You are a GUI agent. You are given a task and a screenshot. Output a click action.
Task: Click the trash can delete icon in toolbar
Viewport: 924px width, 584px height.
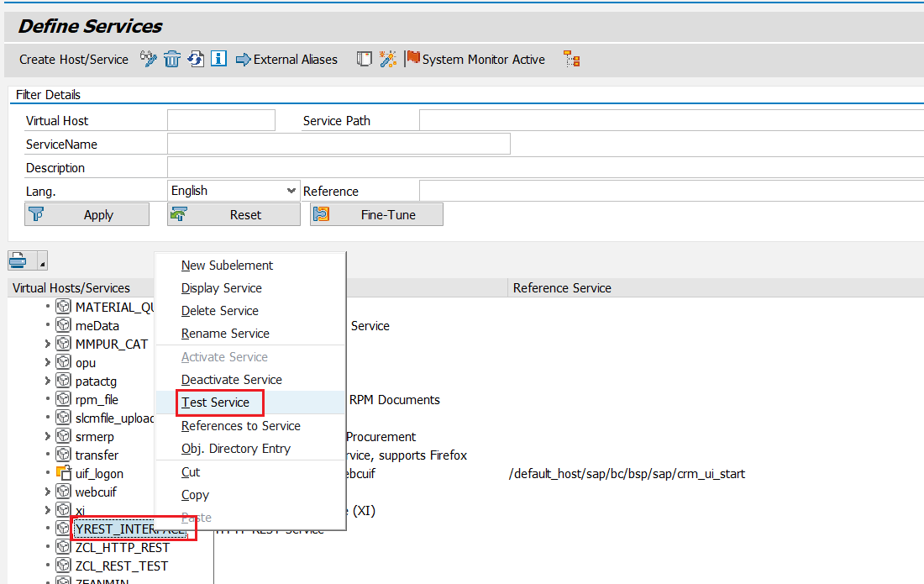pyautogui.click(x=172, y=59)
